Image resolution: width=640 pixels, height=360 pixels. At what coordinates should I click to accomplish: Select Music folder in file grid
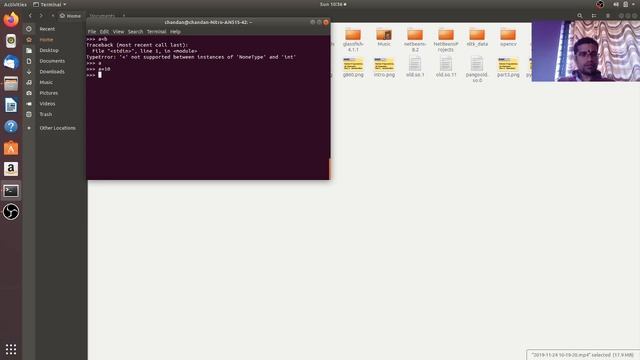pyautogui.click(x=384, y=38)
